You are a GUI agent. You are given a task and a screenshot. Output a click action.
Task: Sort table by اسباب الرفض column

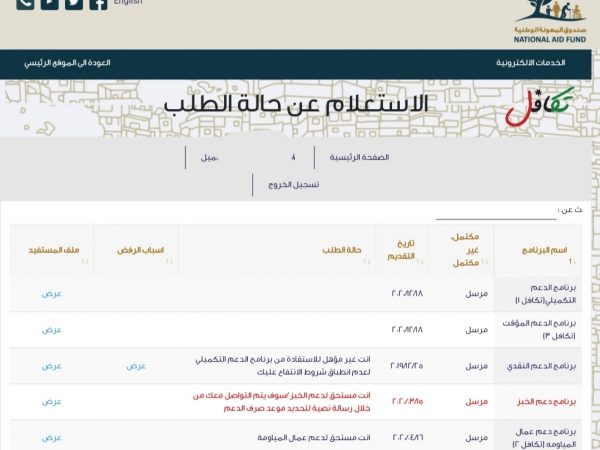(142, 249)
